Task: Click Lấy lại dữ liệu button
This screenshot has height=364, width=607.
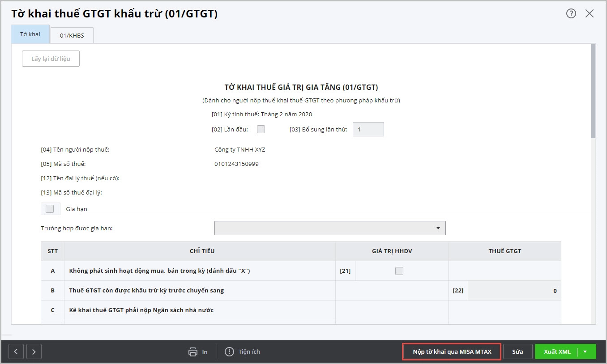Action: [x=51, y=59]
